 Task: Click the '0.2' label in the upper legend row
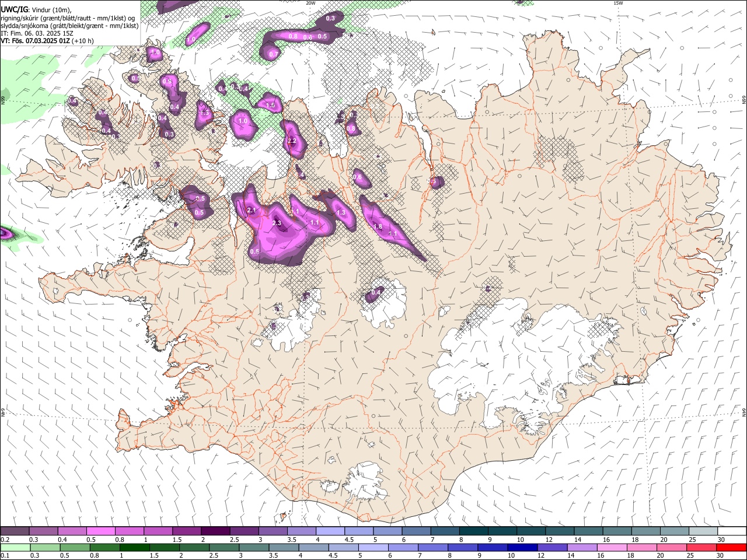(x=5, y=540)
